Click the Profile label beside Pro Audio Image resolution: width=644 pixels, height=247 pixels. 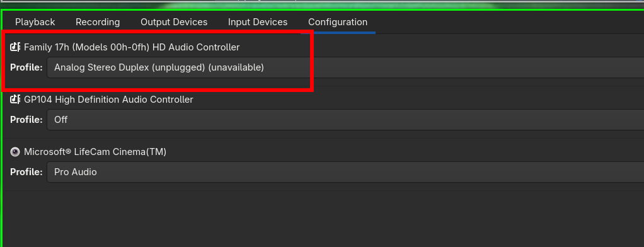tap(26, 172)
